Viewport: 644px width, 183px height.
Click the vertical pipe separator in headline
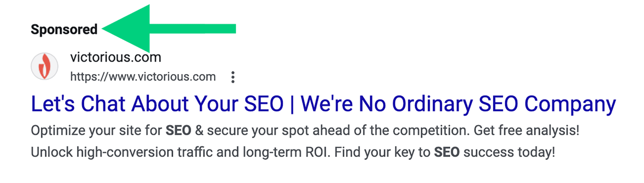click(292, 104)
